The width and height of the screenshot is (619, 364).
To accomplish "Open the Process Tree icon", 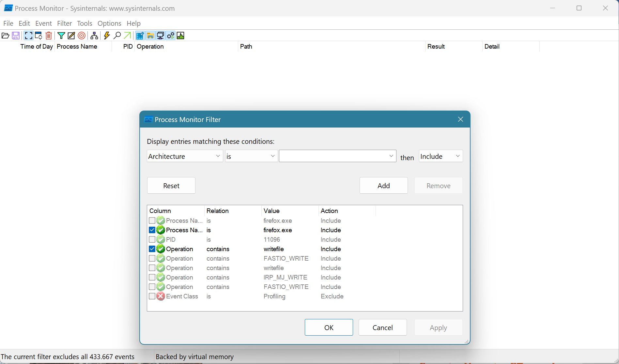I will pos(94,36).
